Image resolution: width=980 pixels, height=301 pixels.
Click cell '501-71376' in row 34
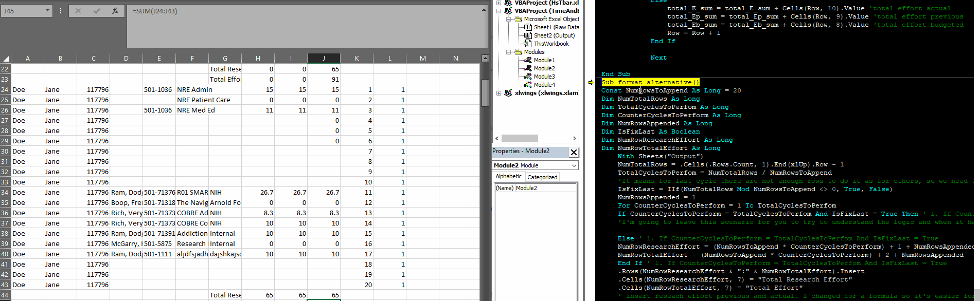click(x=159, y=192)
